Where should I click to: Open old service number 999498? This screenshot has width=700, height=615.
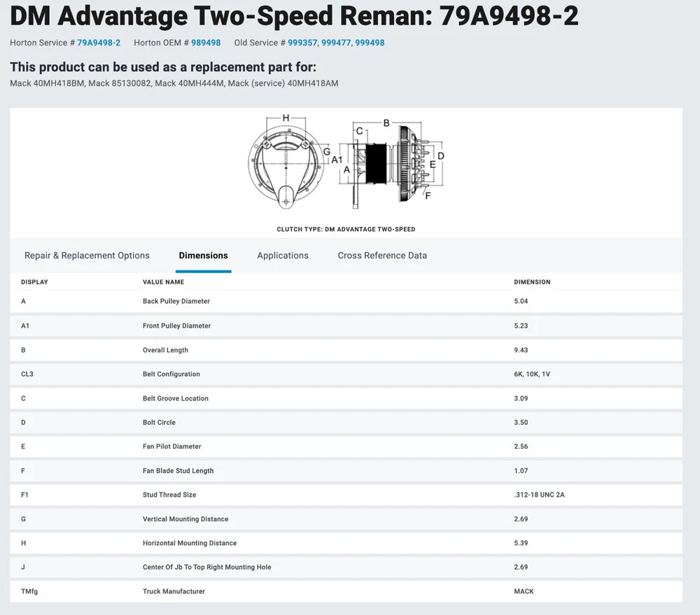[x=370, y=43]
